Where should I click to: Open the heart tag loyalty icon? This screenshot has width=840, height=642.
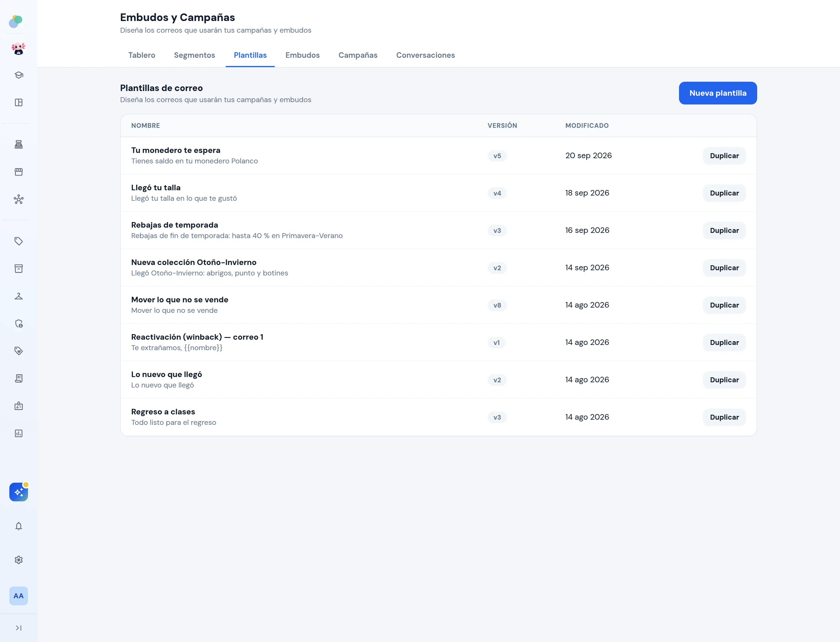(19, 351)
